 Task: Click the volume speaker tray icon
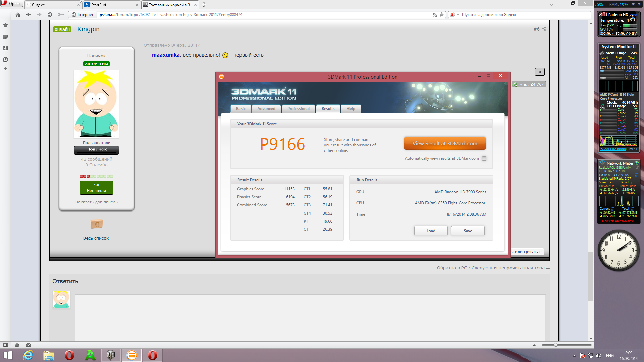(599, 356)
